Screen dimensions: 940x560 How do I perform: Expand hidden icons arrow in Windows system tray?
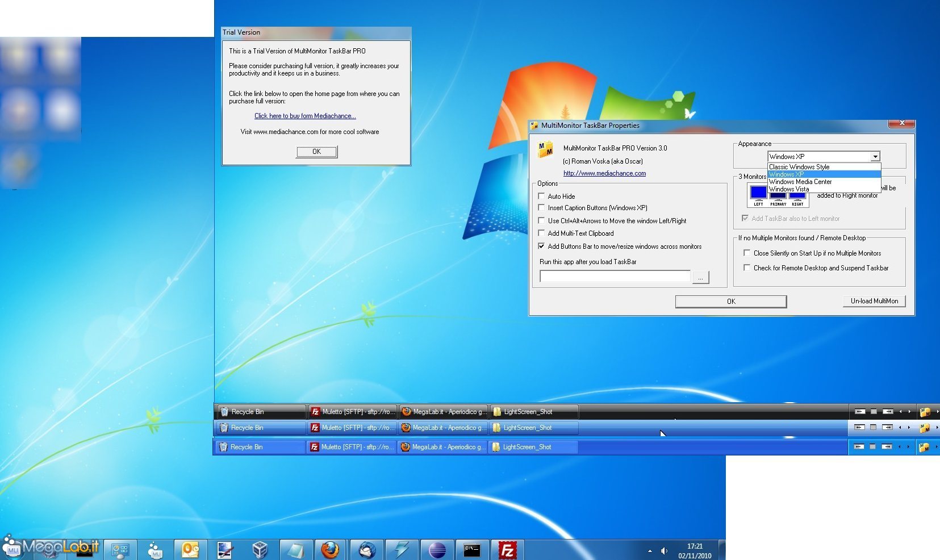(x=650, y=551)
